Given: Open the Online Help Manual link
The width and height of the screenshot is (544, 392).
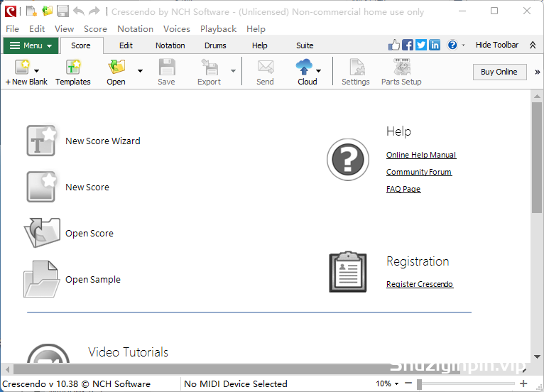Looking at the screenshot, I should click(421, 155).
